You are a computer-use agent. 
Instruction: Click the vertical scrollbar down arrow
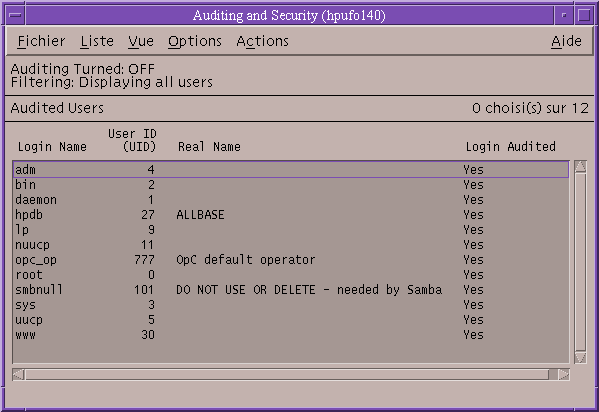point(580,357)
